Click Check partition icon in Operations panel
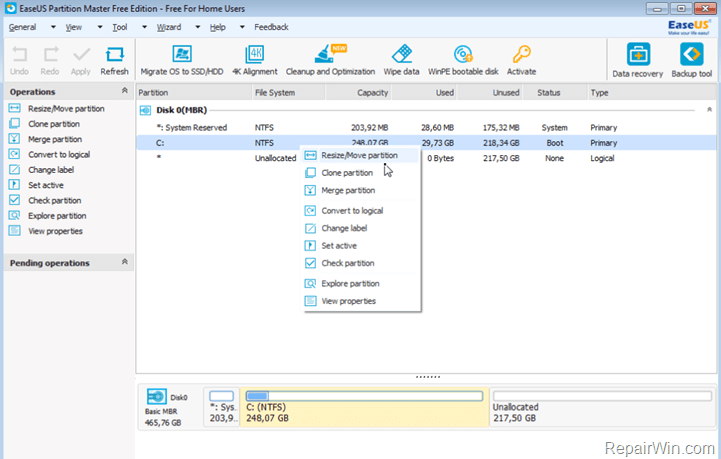The width and height of the screenshot is (721, 459). [x=15, y=200]
